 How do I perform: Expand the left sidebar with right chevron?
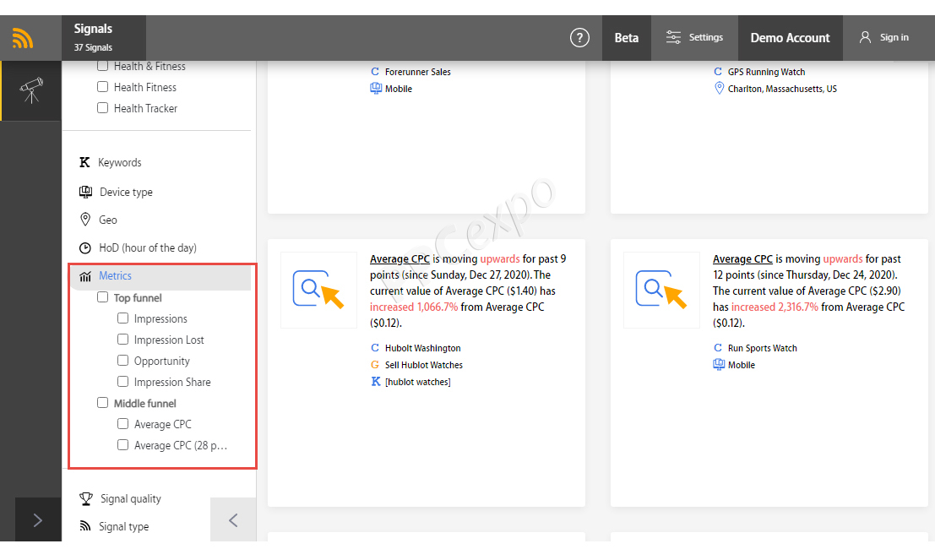[x=37, y=520]
